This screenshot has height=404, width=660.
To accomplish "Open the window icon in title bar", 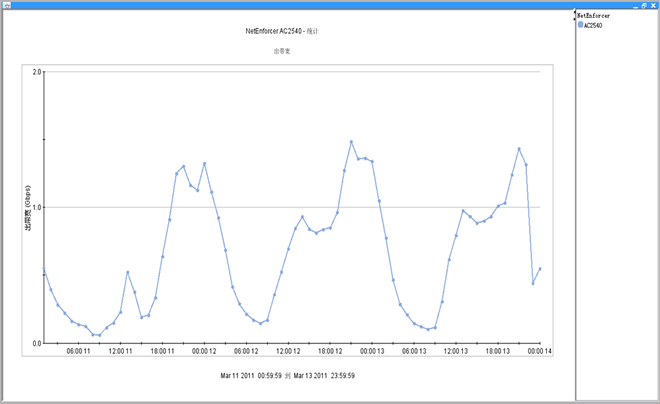I will point(6,4).
